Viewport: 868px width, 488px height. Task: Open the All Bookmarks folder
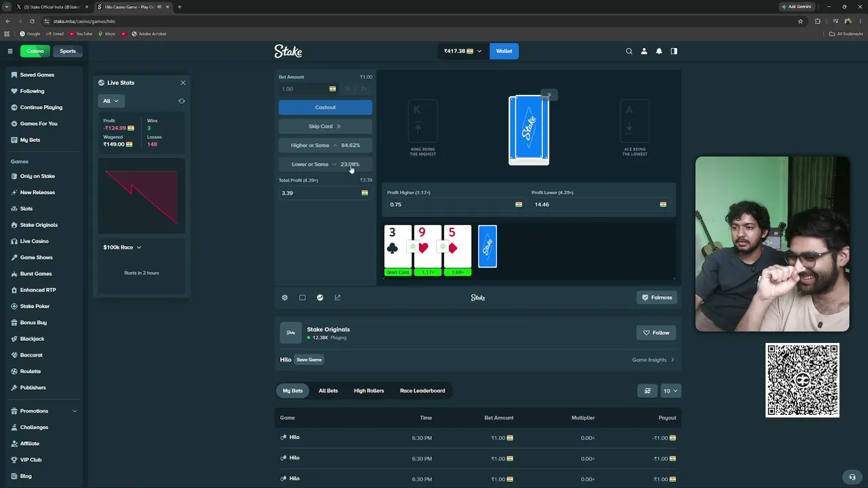pos(846,34)
